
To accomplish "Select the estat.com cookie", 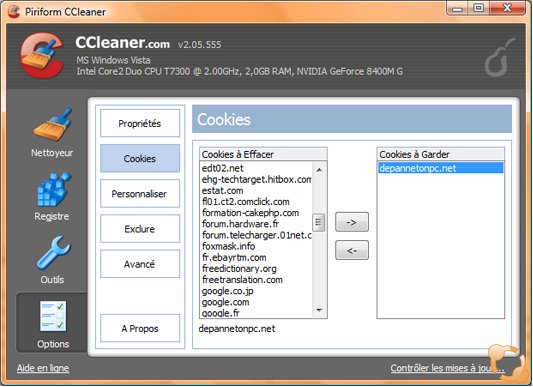I will click(222, 190).
